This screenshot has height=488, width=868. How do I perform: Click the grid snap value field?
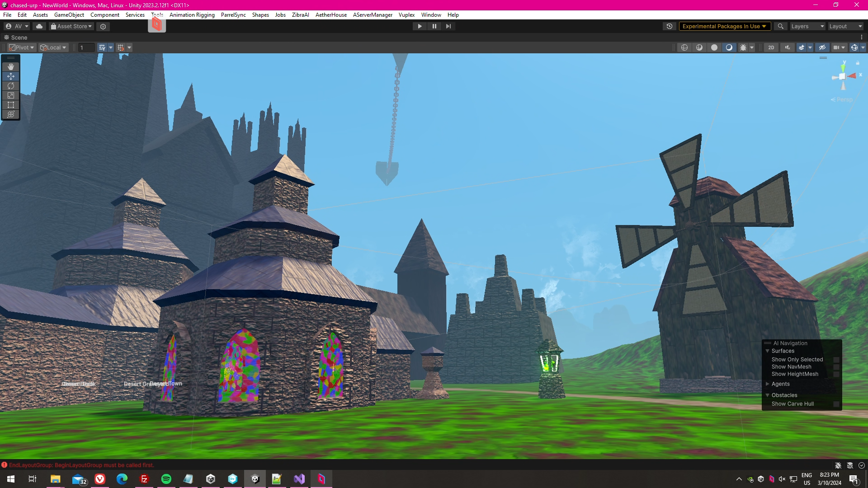pos(86,47)
